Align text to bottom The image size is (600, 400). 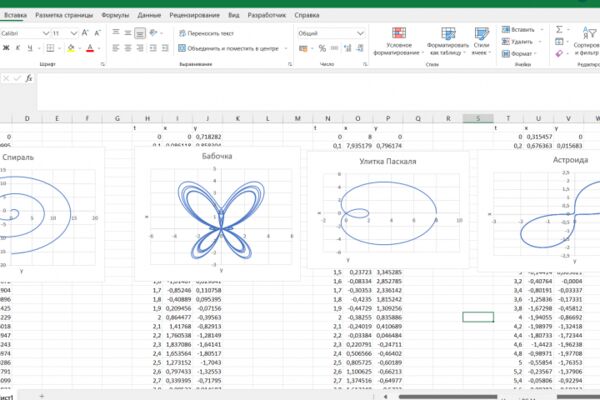(140, 33)
